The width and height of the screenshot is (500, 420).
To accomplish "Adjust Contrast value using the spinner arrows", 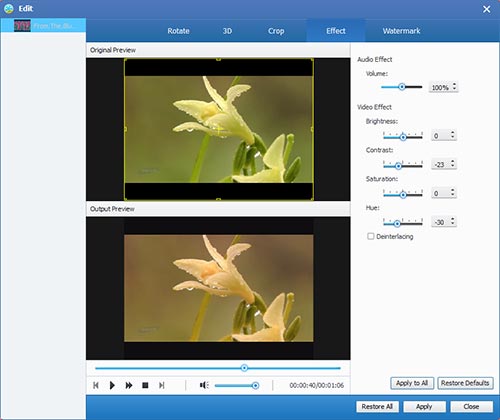I will click(452, 163).
